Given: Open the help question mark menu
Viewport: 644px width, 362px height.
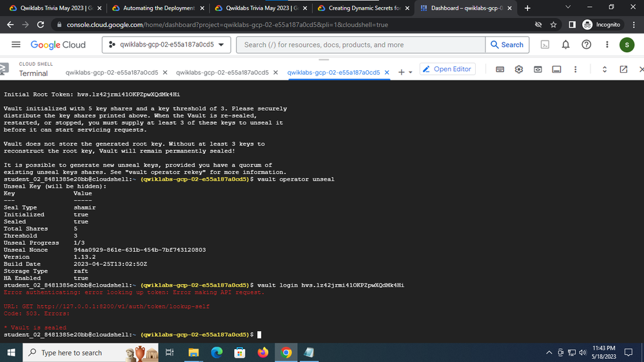Looking at the screenshot, I should (587, 44).
